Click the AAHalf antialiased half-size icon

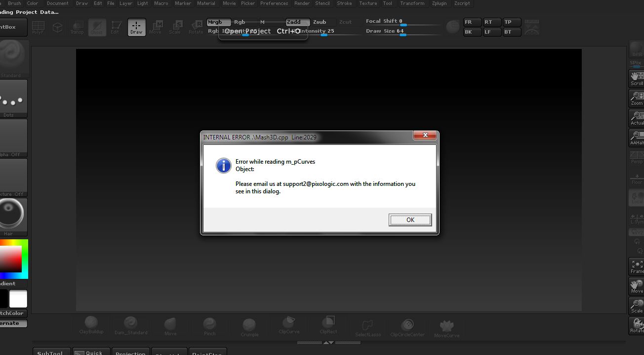pos(637,138)
